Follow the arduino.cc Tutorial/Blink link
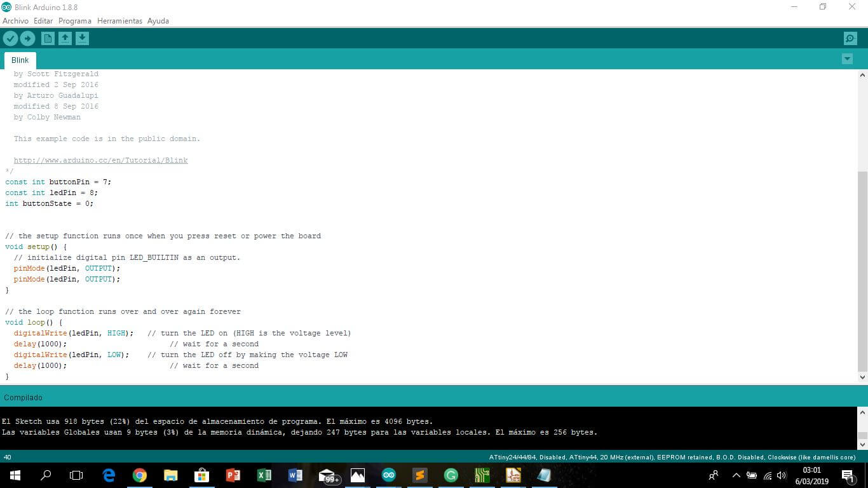 click(x=100, y=160)
